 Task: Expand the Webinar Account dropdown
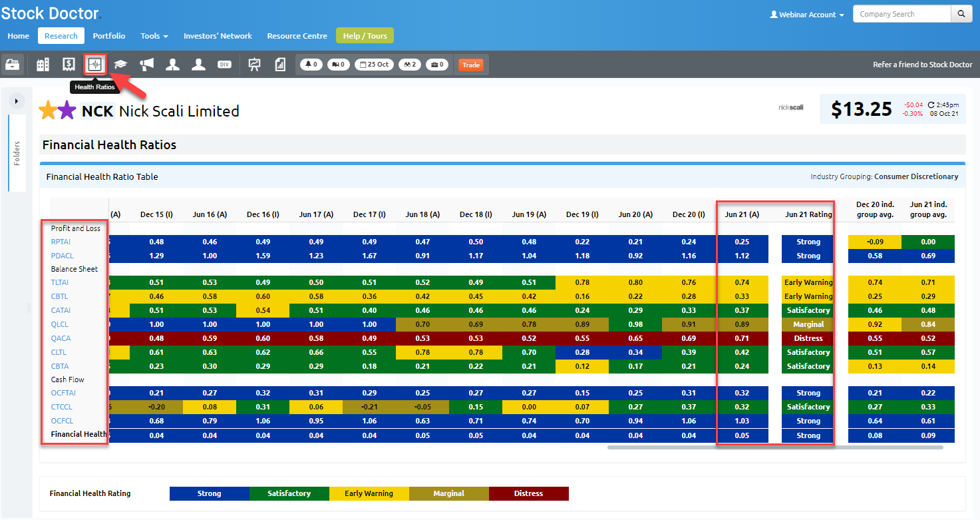[x=807, y=15]
